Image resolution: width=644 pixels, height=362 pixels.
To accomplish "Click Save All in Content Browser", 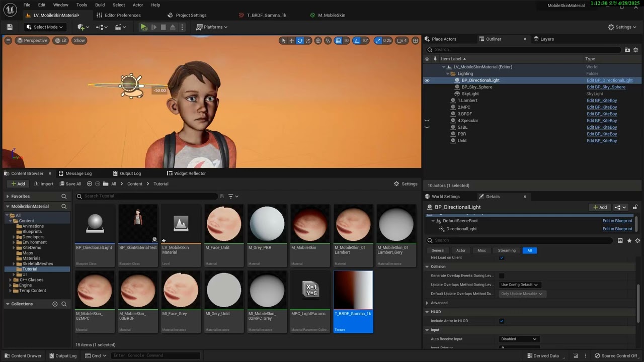I will [70, 184].
